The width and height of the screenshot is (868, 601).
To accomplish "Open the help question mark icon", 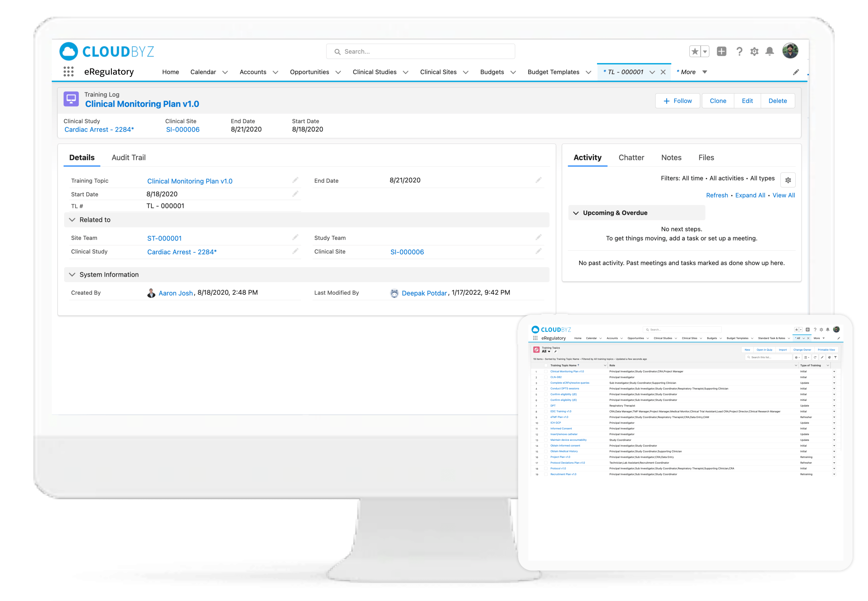I will [739, 51].
